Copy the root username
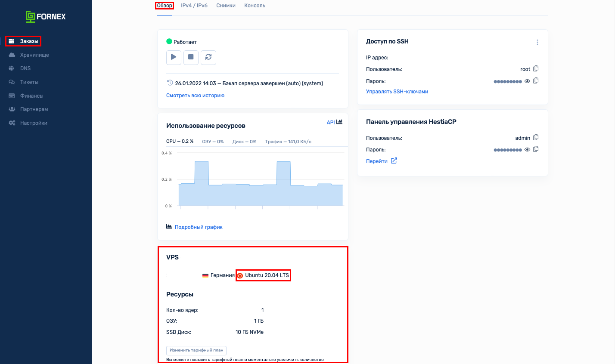 (536, 68)
